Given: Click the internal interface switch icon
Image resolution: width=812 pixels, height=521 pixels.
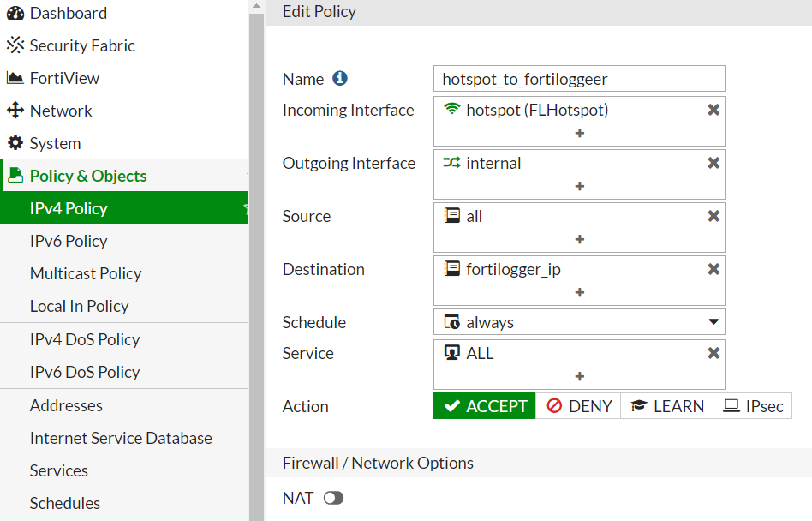Looking at the screenshot, I should (451, 163).
